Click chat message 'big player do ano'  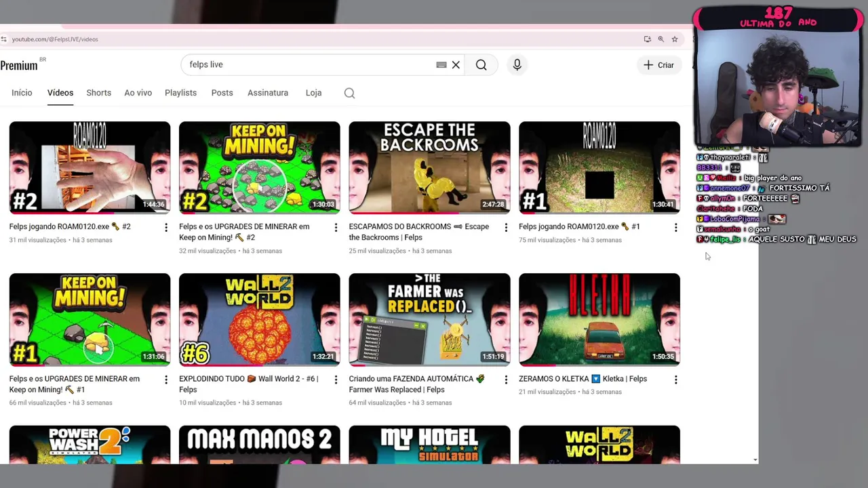click(x=772, y=178)
